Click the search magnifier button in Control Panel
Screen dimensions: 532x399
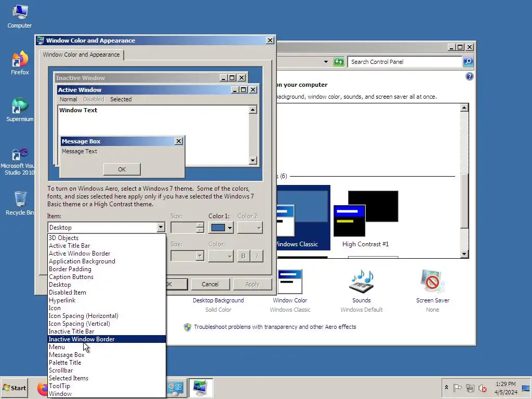click(x=468, y=62)
